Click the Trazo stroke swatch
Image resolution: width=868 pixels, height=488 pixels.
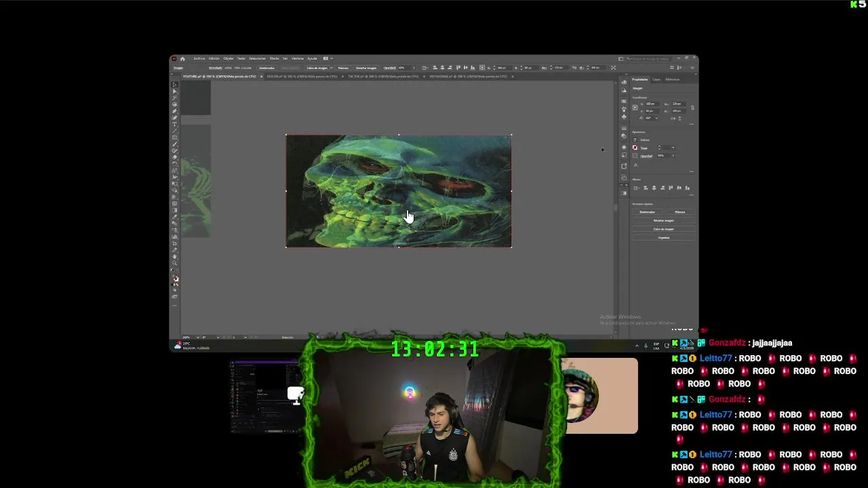point(635,148)
